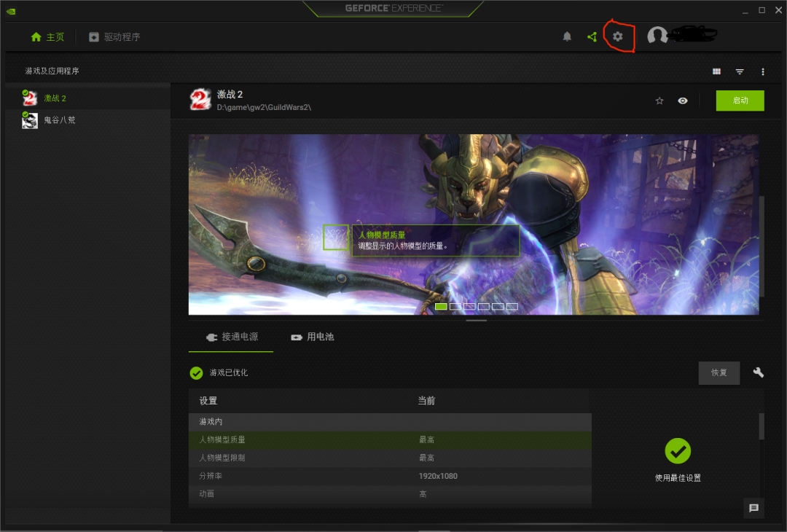
Task: Click the 游戏内 section header row
Action: click(x=390, y=421)
